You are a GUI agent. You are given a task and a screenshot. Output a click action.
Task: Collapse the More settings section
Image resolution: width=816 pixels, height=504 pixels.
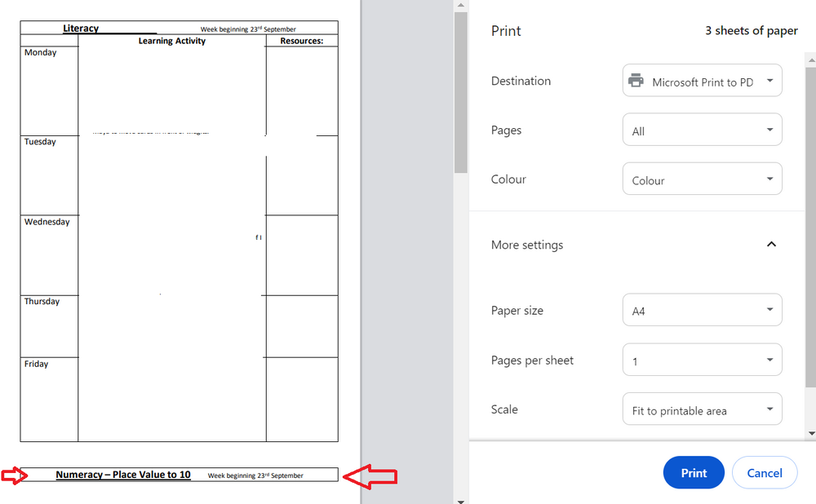click(x=771, y=245)
